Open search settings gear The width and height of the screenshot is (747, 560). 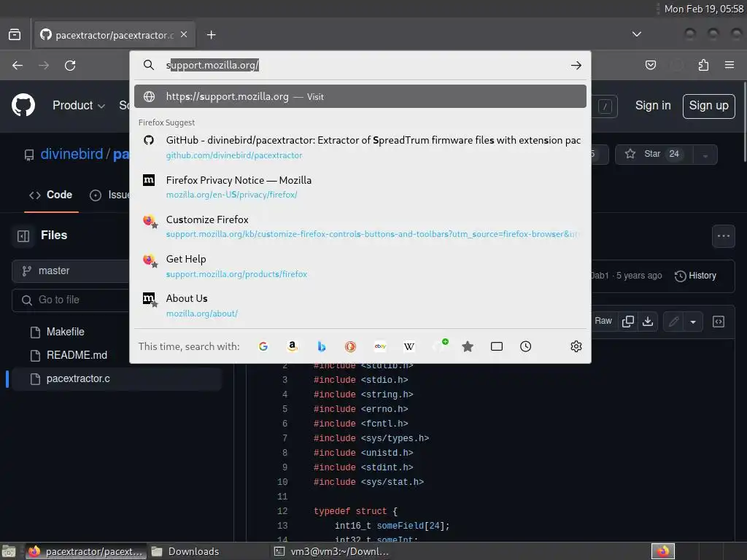[576, 346]
